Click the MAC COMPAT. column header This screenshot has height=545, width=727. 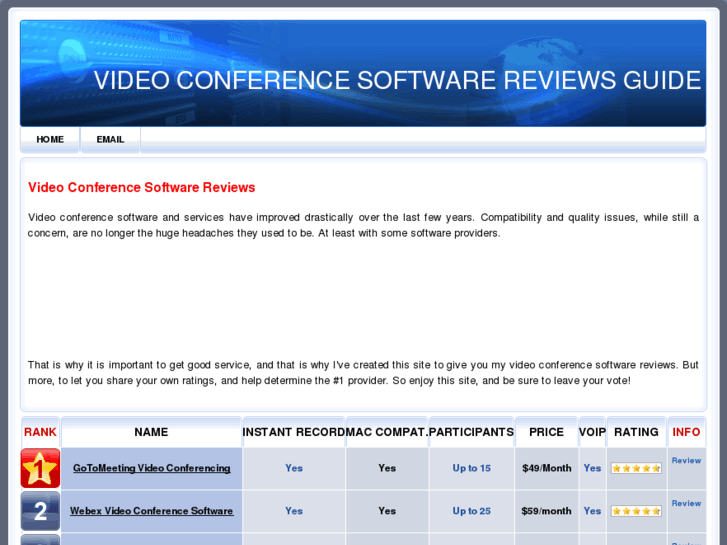(387, 432)
